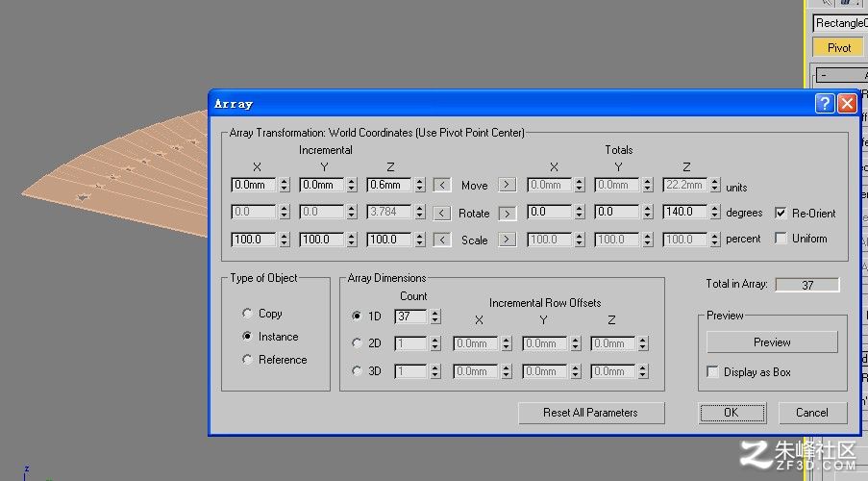Viewport: 868px width, 481px height.
Task: Adjust the Incremental Move Y spinner
Action: (x=352, y=185)
